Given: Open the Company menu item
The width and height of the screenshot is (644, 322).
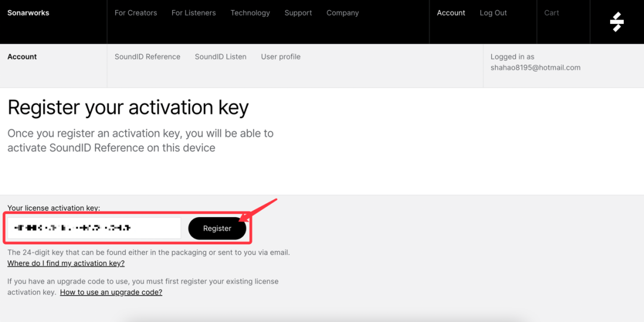Looking at the screenshot, I should (342, 13).
